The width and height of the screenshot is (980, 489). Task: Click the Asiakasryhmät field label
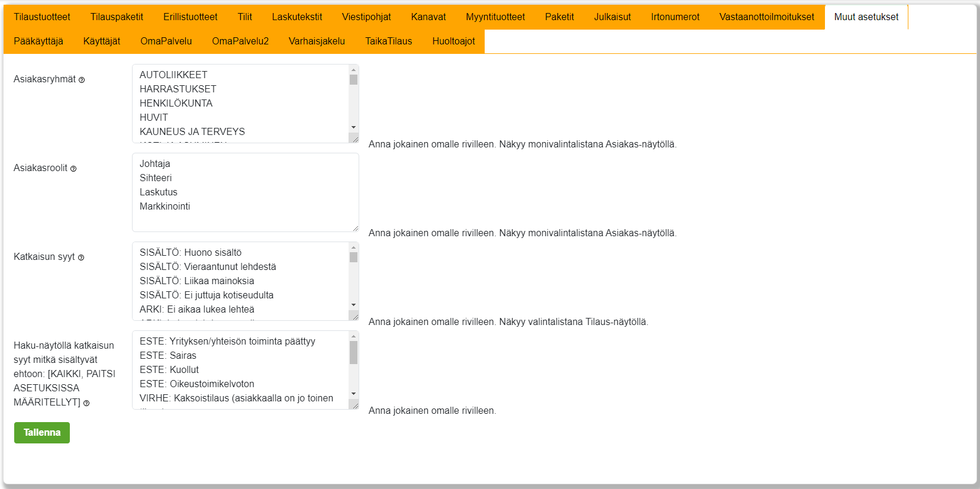[45, 79]
